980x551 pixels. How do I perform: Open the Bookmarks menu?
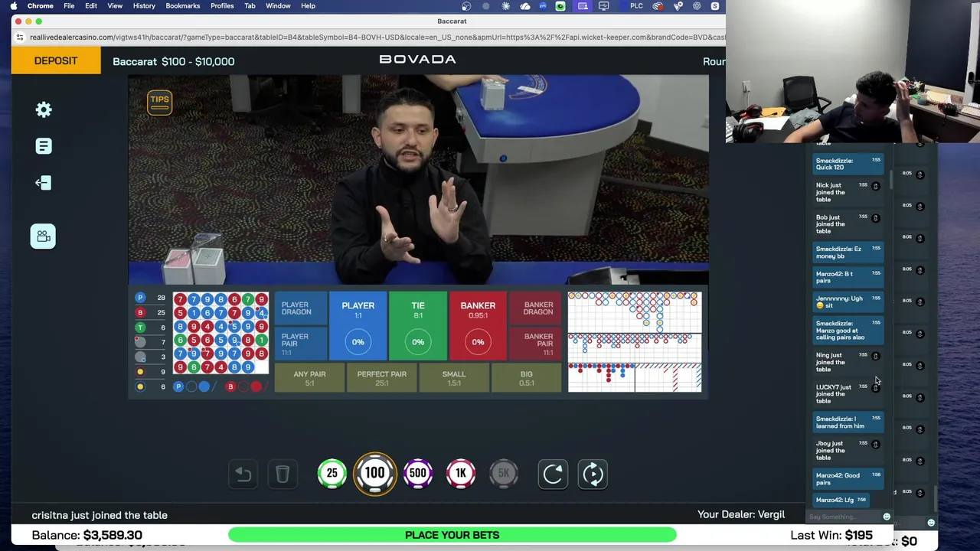click(x=183, y=5)
